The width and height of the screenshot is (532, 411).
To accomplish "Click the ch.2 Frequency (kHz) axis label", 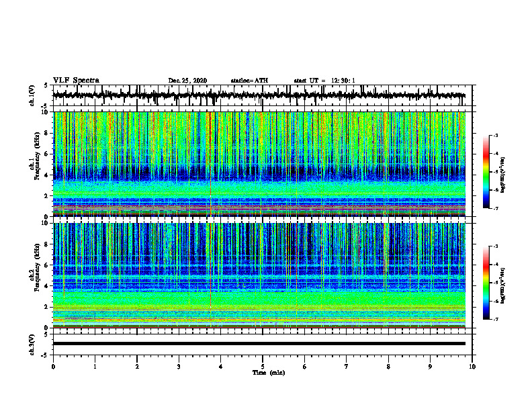I will click(x=35, y=267).
